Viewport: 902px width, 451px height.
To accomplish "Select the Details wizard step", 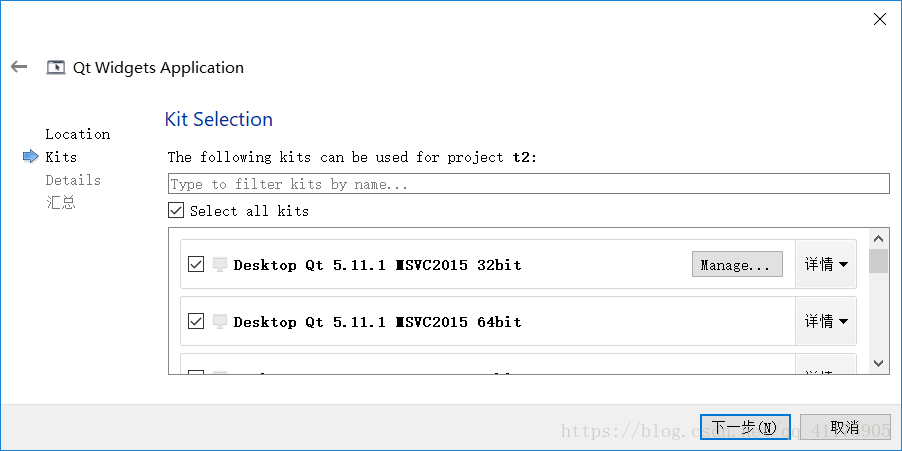I will (x=73, y=180).
